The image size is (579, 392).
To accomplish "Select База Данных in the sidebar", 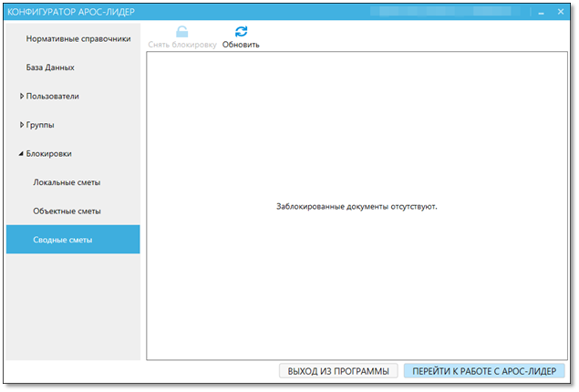I will [x=50, y=67].
